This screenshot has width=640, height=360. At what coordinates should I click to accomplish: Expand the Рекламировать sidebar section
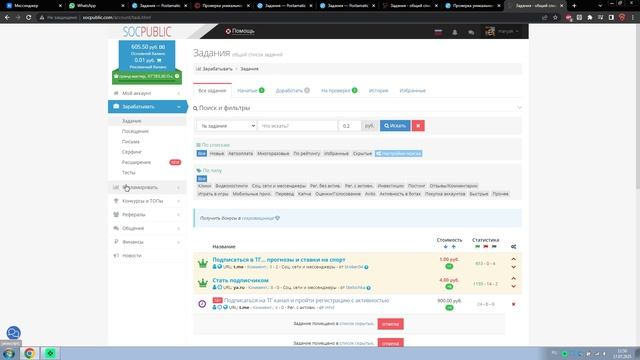pos(147,187)
